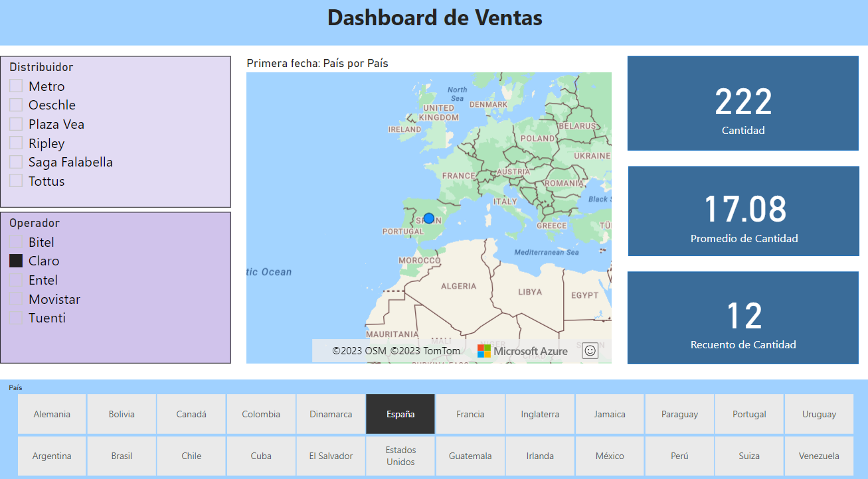
Task: Click the Microsoft Azure logo
Action: coord(523,351)
